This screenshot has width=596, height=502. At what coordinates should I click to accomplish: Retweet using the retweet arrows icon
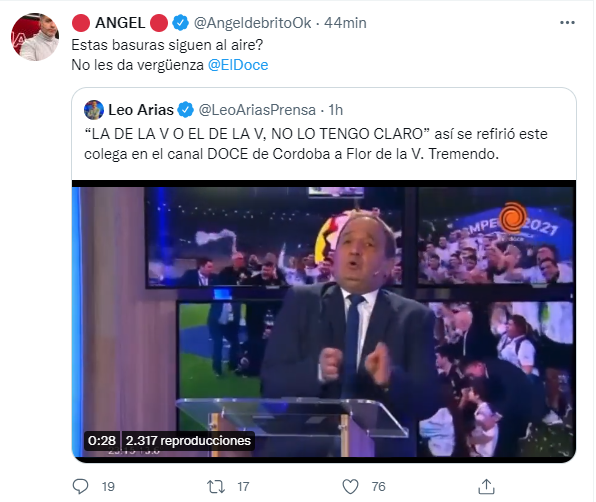coord(216,486)
